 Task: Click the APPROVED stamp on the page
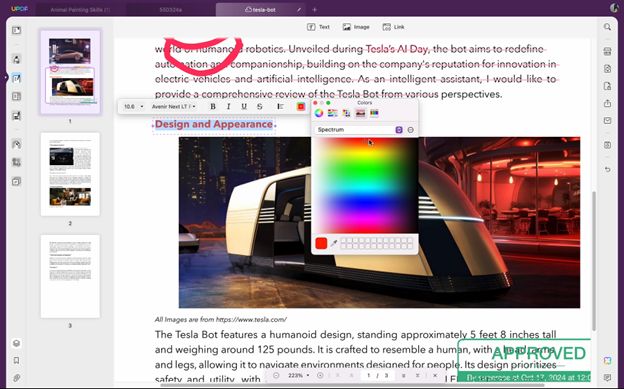524,360
